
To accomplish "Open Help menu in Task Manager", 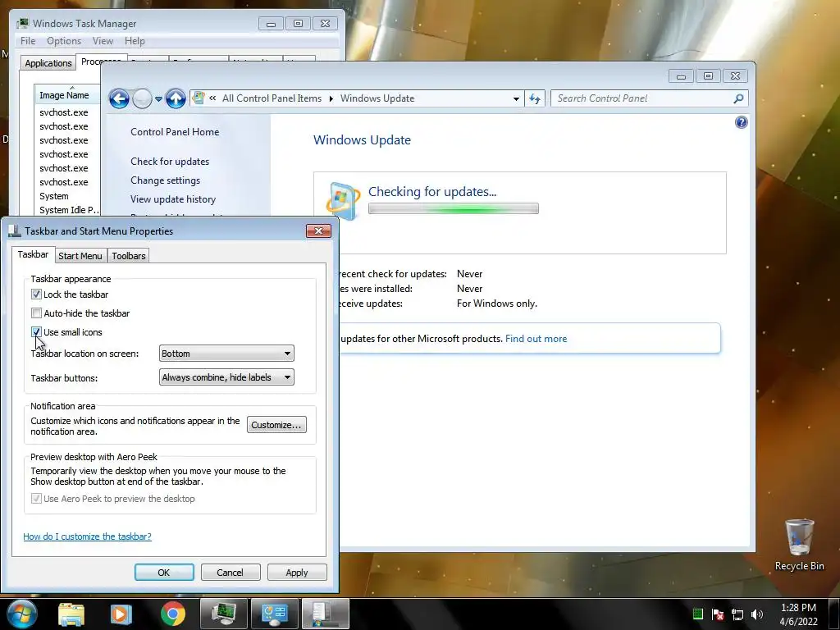I will click(135, 41).
